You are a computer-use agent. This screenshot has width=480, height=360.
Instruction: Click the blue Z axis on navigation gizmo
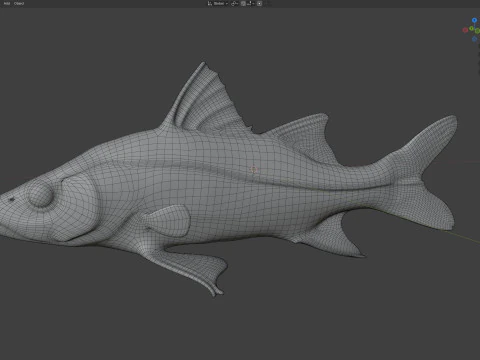pos(474,20)
